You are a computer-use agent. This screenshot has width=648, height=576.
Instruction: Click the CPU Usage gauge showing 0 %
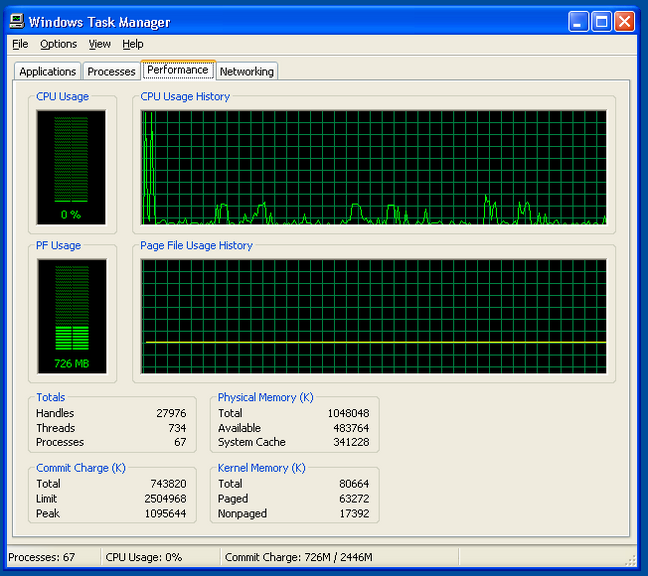[x=70, y=166]
